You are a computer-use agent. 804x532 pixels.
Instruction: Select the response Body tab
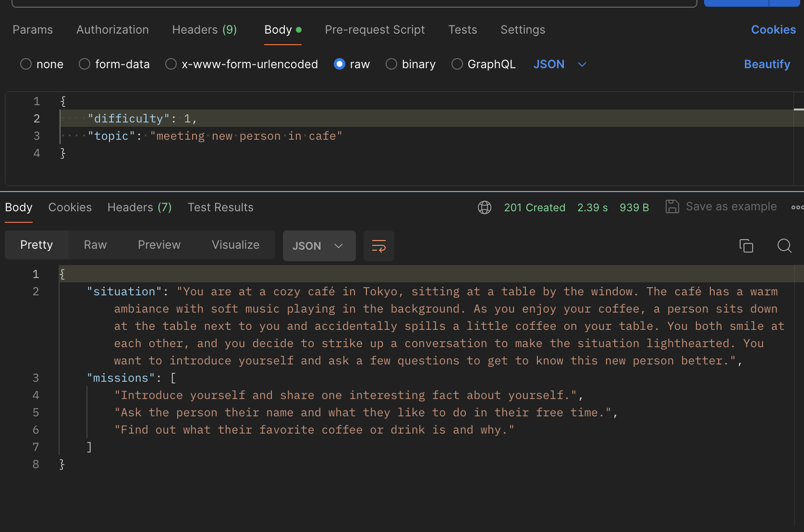pos(19,207)
